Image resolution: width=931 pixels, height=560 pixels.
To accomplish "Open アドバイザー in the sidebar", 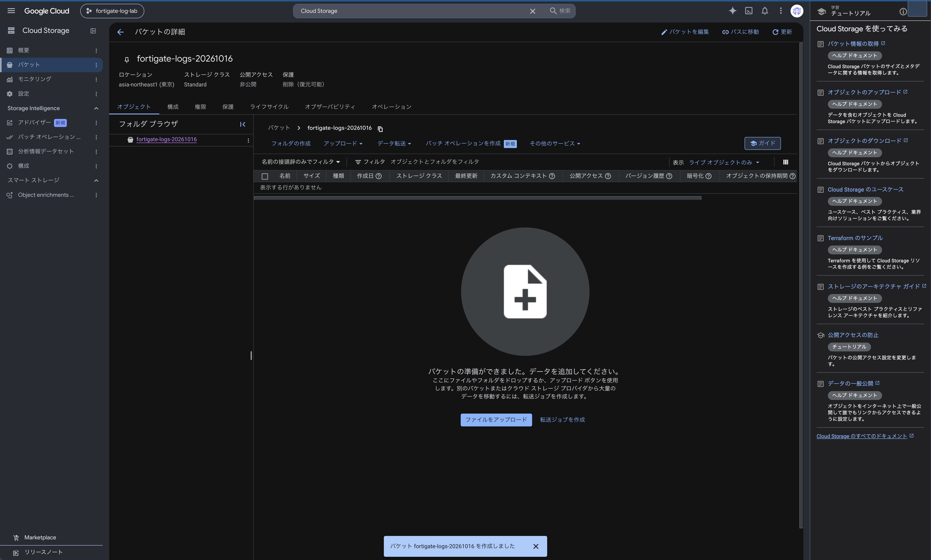I will pos(34,123).
